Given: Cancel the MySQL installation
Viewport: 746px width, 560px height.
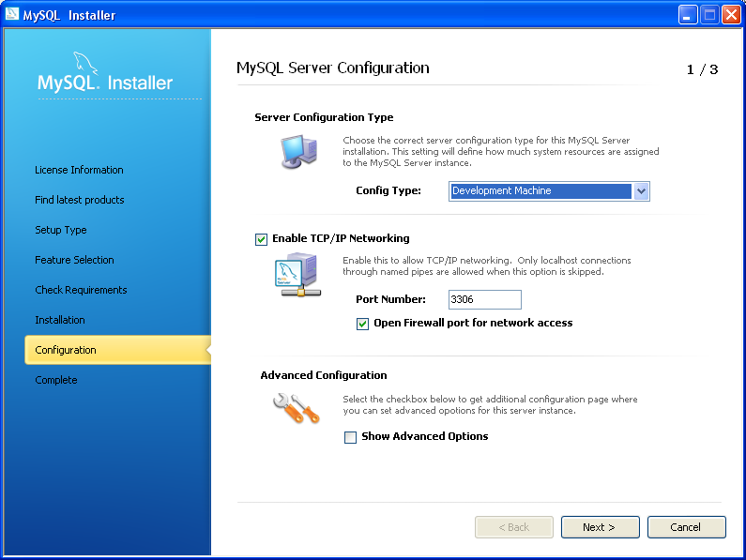Looking at the screenshot, I should [x=686, y=527].
